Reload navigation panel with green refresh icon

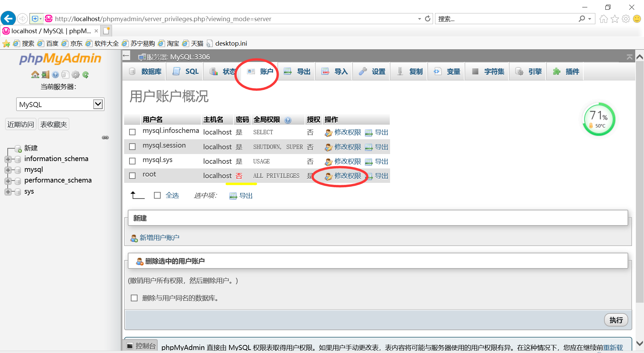tap(86, 74)
